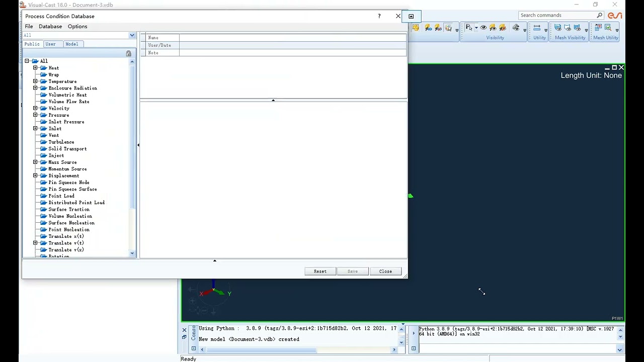This screenshot has width=644, height=362.
Task: Open the Database menu
Action: point(50,26)
